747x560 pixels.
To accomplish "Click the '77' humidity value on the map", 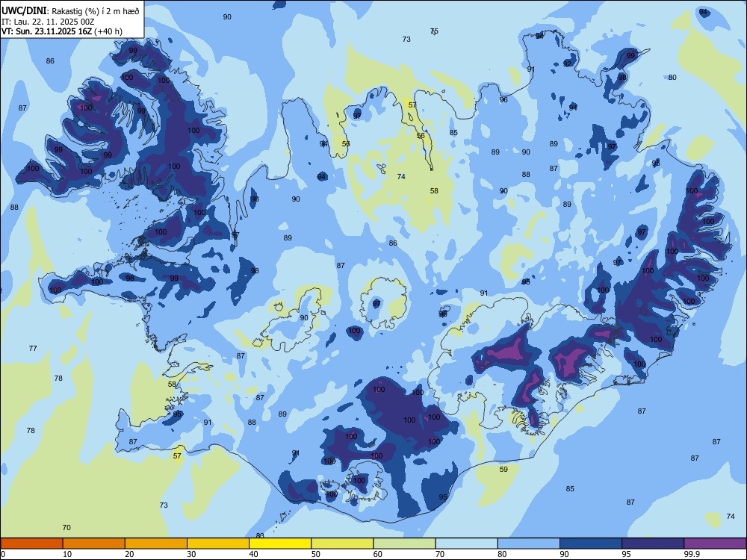I will pyautogui.click(x=33, y=349).
